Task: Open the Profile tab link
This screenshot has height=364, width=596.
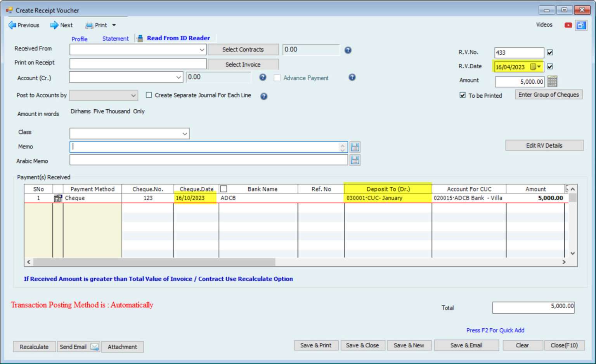Action: click(80, 39)
